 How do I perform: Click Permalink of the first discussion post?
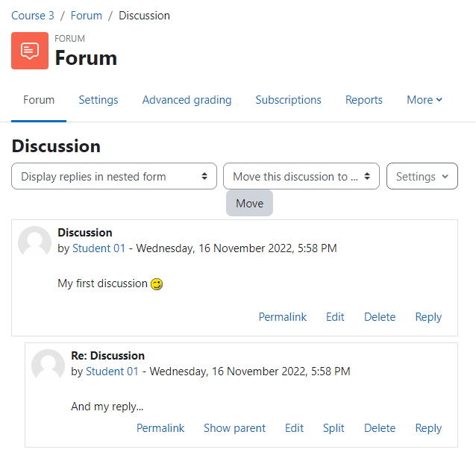coord(283,317)
